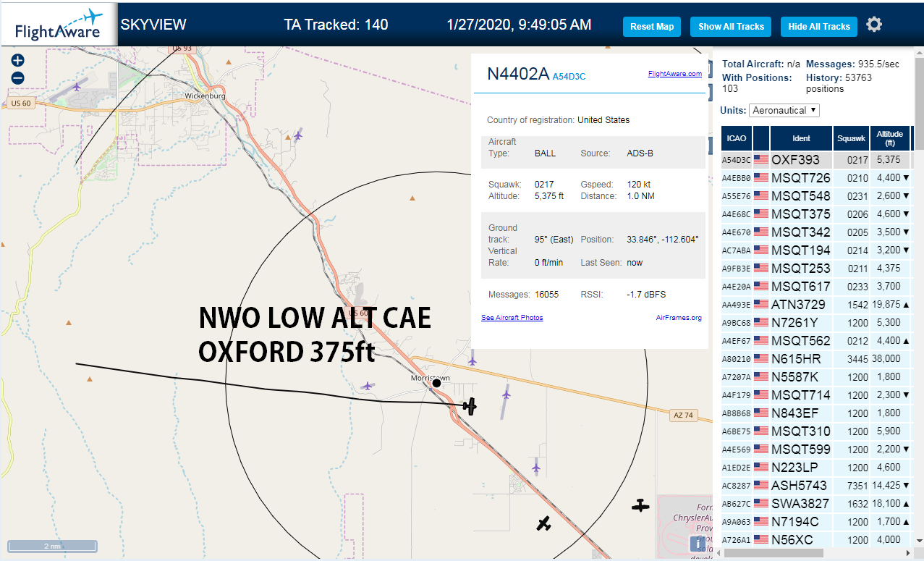Sort table by Altitude (ft) column header
Screen dimensions: 924x561
890,138
